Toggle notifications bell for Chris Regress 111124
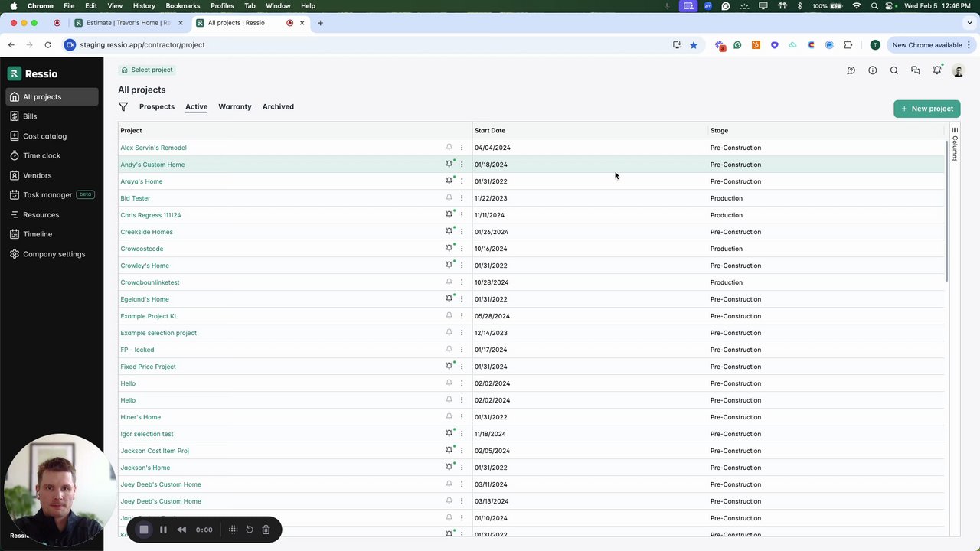 (449, 215)
